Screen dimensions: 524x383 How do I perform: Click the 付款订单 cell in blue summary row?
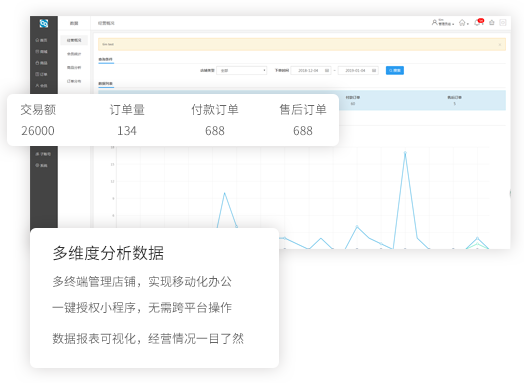(353, 100)
